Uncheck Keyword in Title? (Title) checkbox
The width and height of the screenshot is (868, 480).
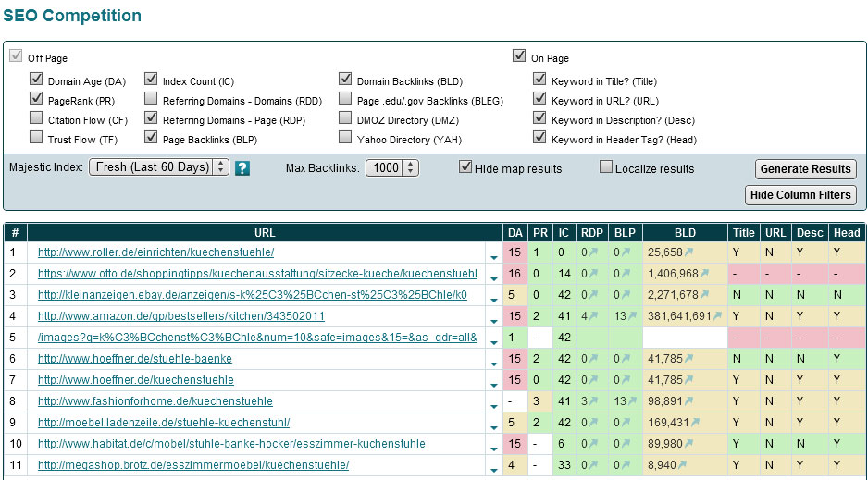pyautogui.click(x=539, y=80)
